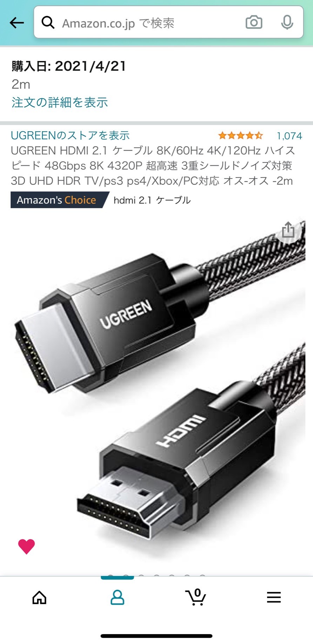
Task: Click the Amazon.co.jp search field
Action: pyautogui.click(x=168, y=22)
